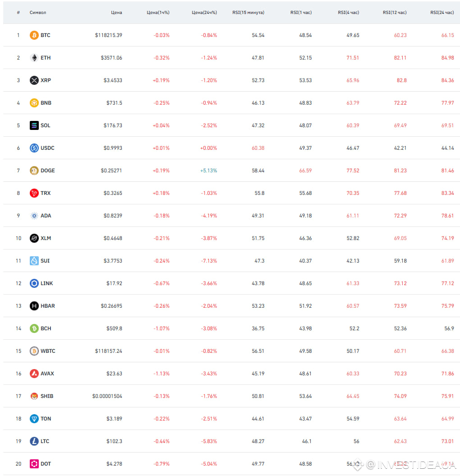
Task: Click the Символ column header
Action: click(x=38, y=13)
